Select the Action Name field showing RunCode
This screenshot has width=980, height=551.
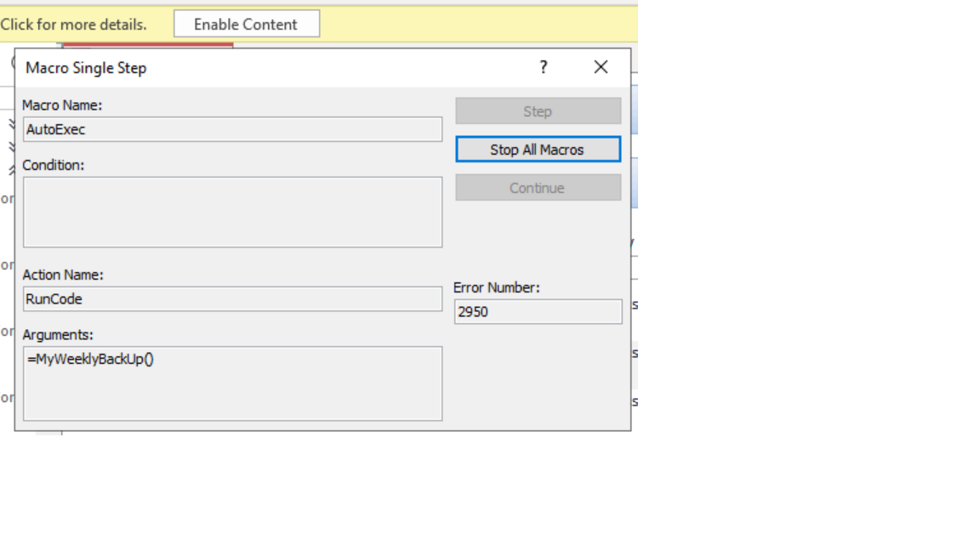pyautogui.click(x=232, y=299)
